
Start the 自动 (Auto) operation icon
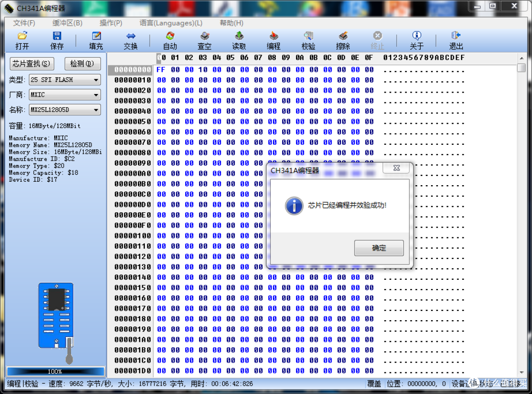[x=170, y=40]
